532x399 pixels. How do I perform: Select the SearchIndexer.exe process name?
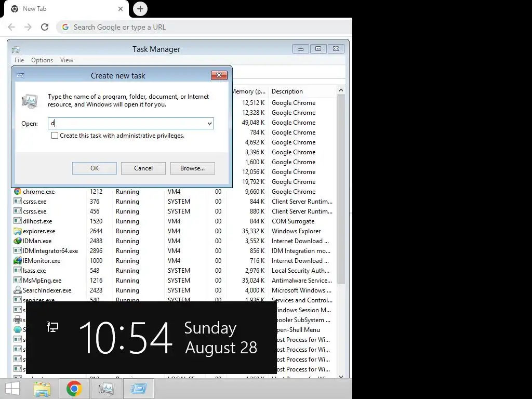47,290
